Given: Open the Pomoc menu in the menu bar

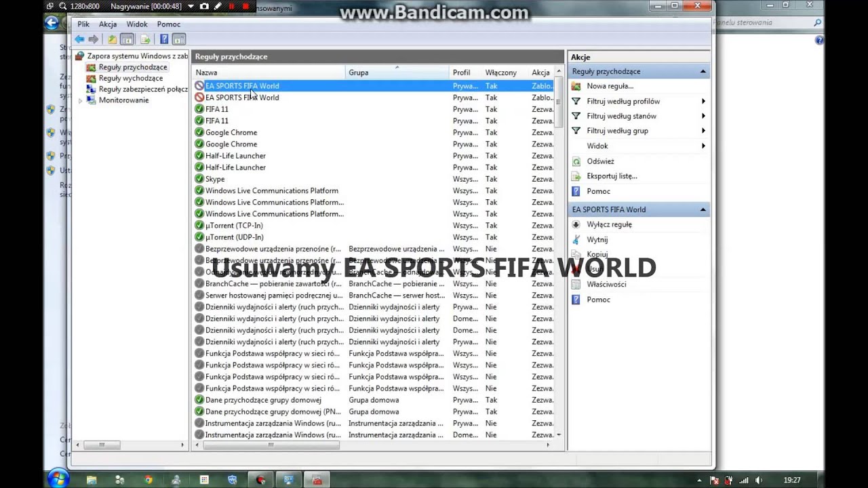Looking at the screenshot, I should pyautogui.click(x=169, y=24).
